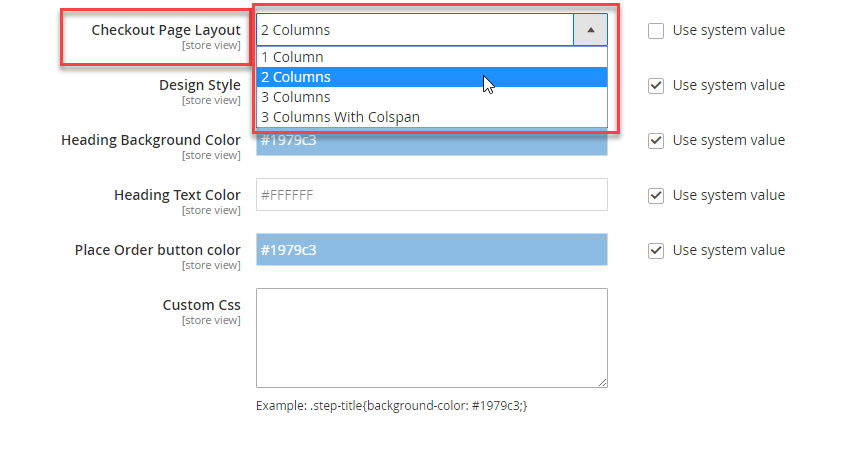Screen dimensions: 863x453
Task: Click the Design Style label
Action: (200, 85)
